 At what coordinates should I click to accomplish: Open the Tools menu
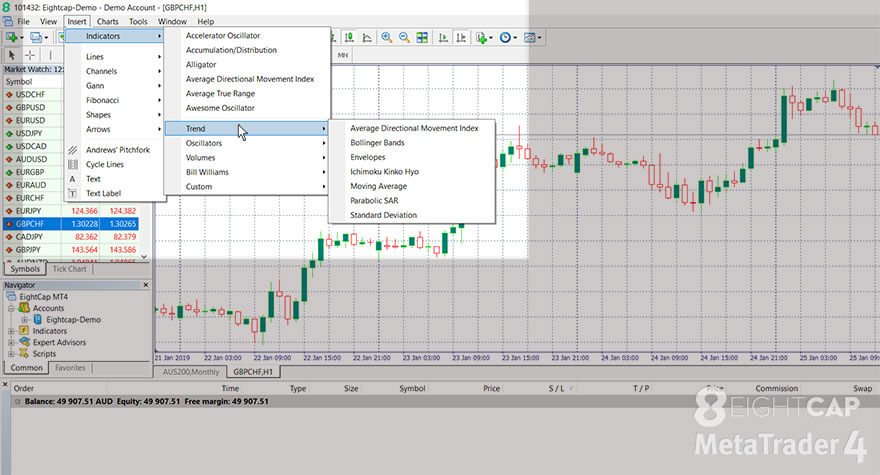coord(138,21)
